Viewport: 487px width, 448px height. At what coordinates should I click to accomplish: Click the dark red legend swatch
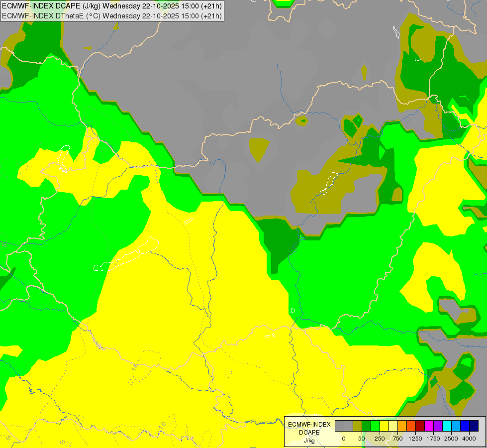coord(420,426)
